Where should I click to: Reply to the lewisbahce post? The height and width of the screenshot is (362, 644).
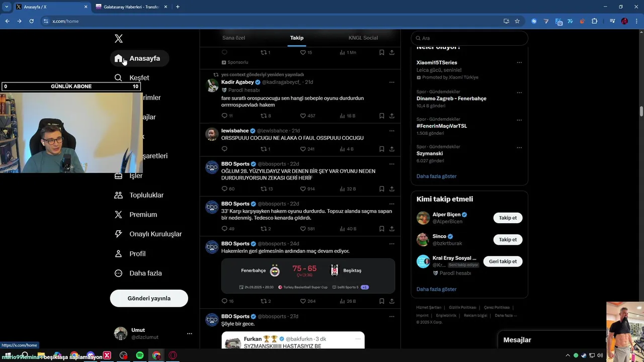point(224,149)
